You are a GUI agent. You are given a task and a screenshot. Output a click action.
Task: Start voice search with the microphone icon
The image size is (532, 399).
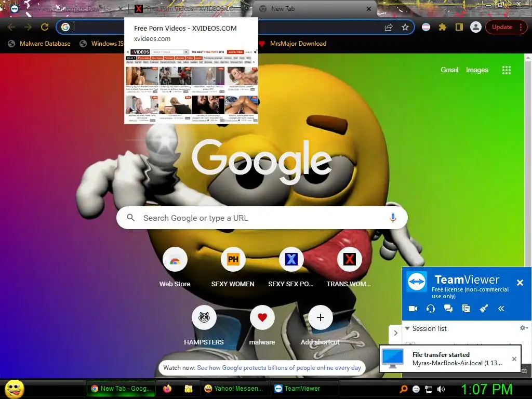[393, 218]
